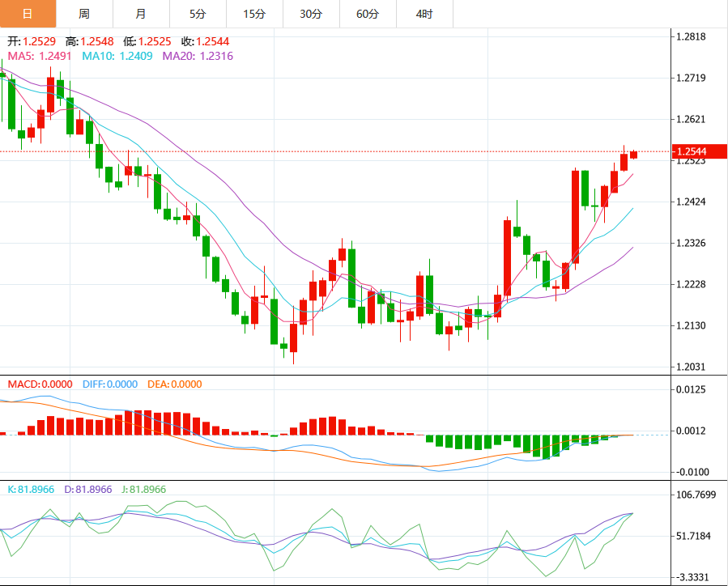
Task: Click the MACD:0.0000 label
Action: pyautogui.click(x=40, y=384)
